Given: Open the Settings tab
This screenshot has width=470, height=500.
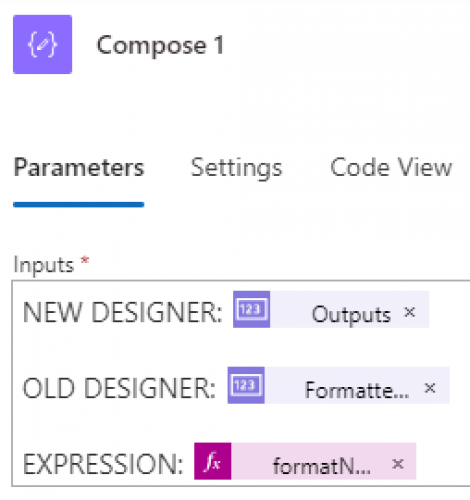Looking at the screenshot, I should click(236, 168).
